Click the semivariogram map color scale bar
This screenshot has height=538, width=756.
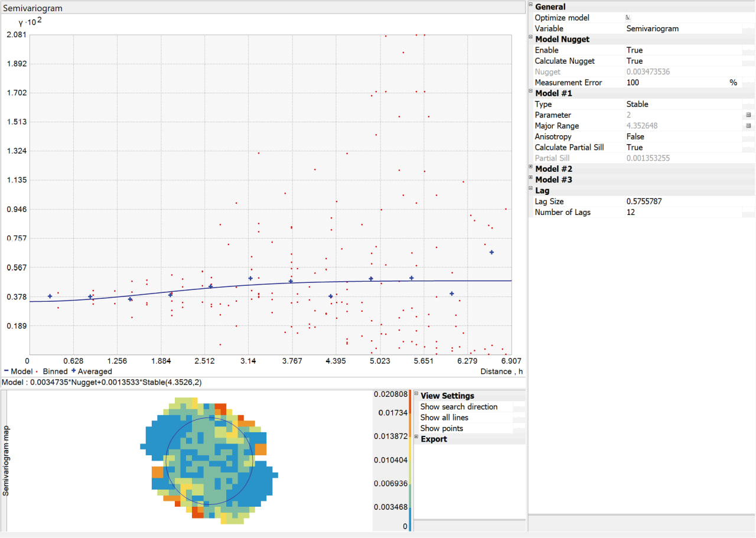coord(410,461)
